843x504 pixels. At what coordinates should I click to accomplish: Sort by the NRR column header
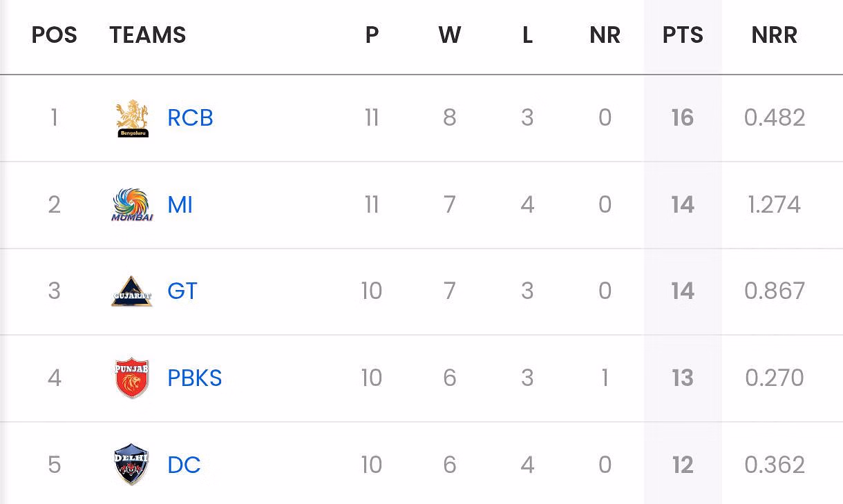[x=775, y=35]
